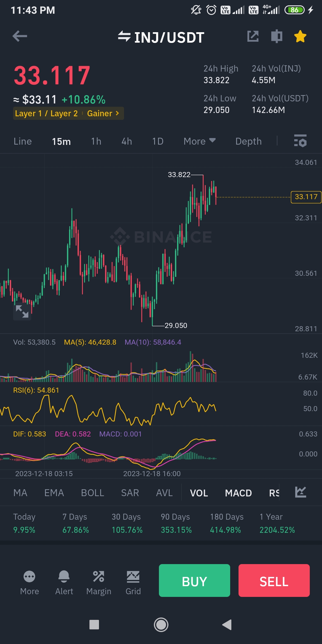Tap the battery 86 indicator
The width and height of the screenshot is (322, 644).
pos(295,10)
